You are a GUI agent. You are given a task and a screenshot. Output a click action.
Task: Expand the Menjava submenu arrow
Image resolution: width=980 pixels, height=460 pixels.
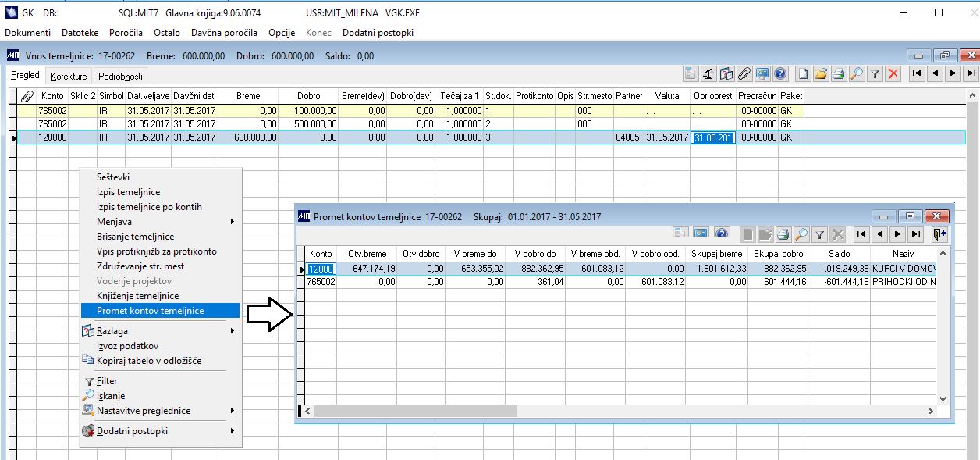point(233,222)
